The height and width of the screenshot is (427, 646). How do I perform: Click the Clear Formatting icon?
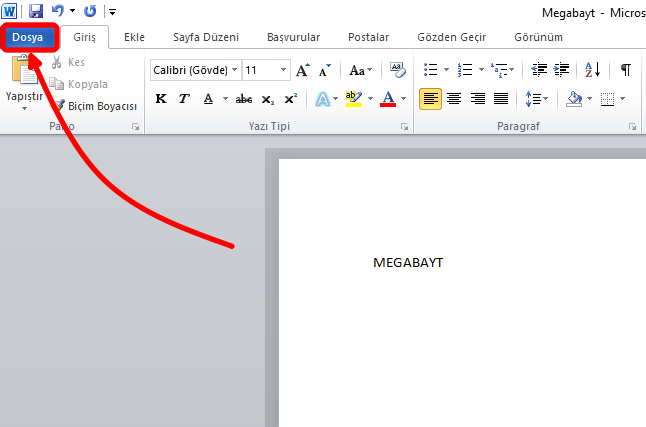[x=397, y=70]
